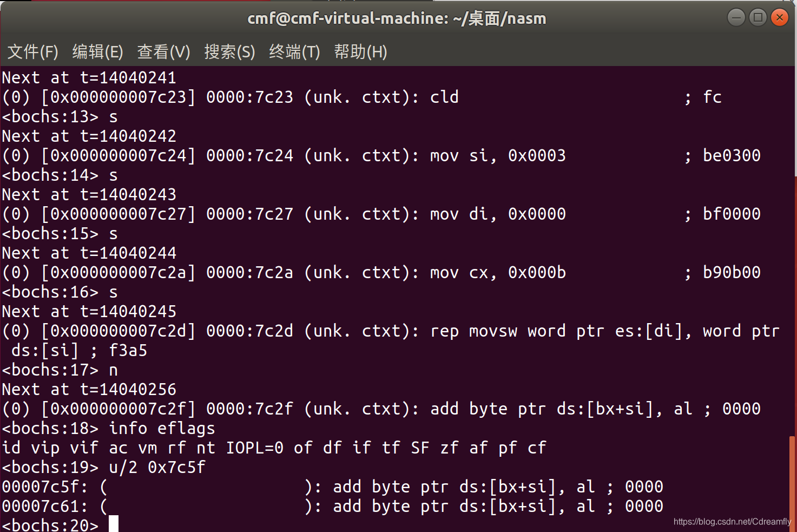797x532 pixels.
Task: Click the 'mov di, 0x0000' instruction
Action: pyautogui.click(x=498, y=214)
